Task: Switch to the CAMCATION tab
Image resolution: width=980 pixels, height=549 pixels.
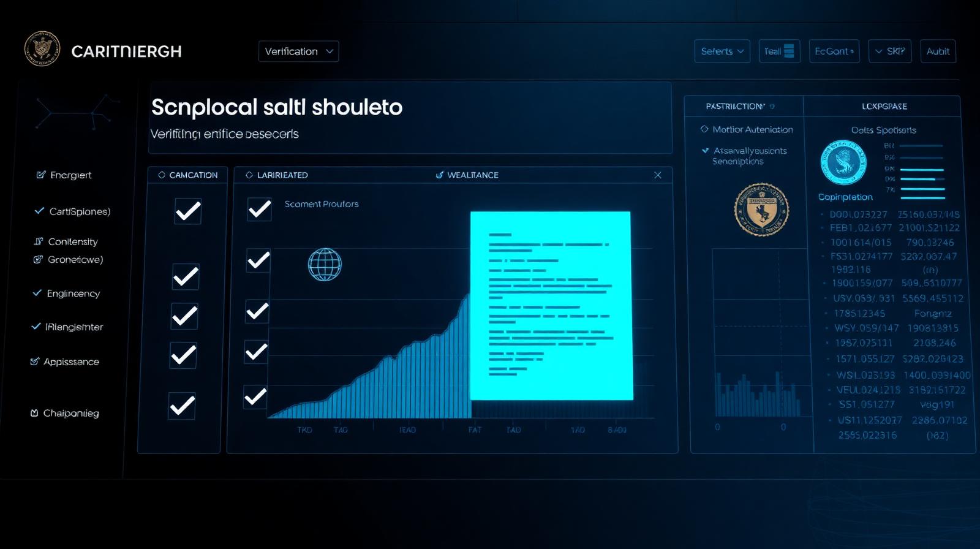Action: (x=187, y=175)
